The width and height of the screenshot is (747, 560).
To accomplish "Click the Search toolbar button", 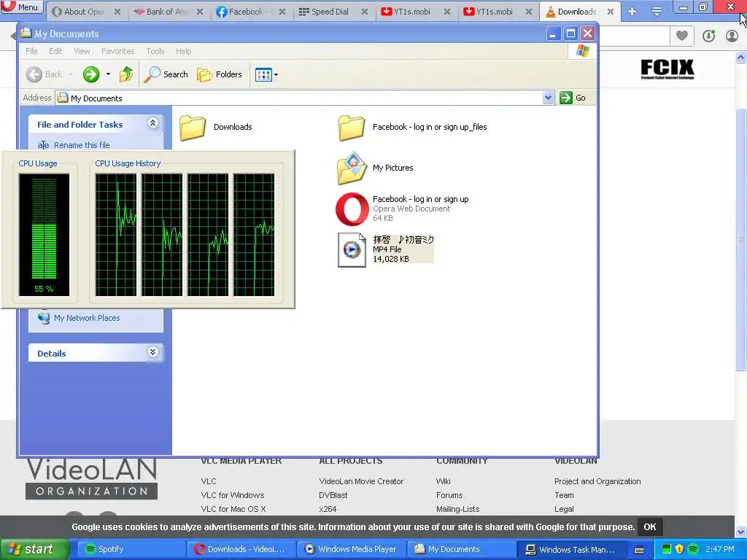I will tap(166, 74).
